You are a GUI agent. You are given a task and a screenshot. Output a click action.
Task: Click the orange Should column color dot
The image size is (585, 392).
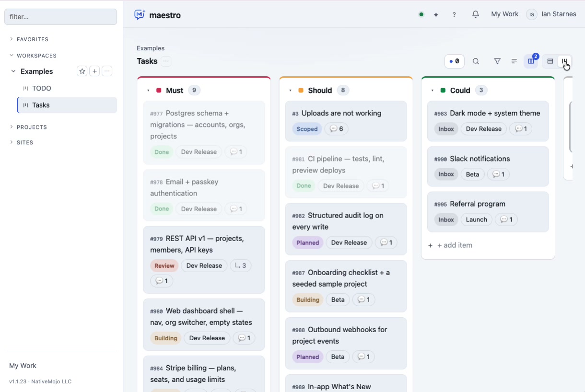point(301,91)
